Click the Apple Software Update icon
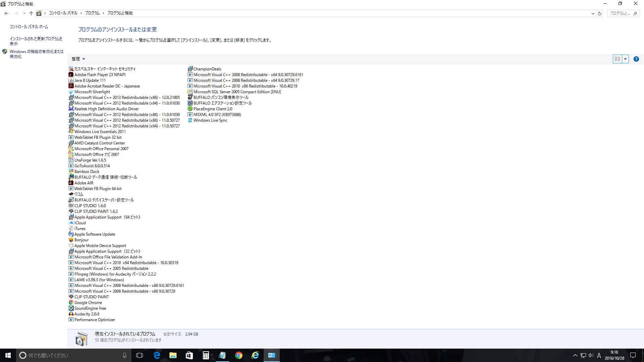 coord(71,234)
